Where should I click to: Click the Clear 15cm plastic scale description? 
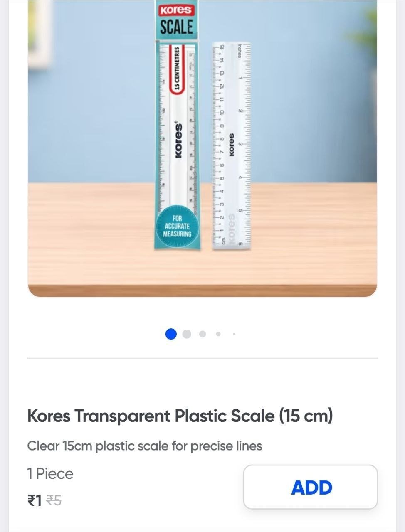145,446
